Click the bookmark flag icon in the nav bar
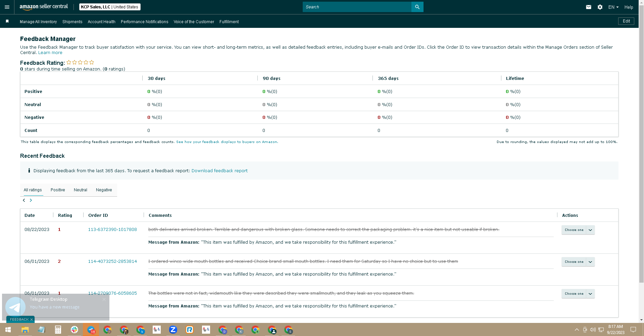The width and height of the screenshot is (644, 336). (7, 21)
